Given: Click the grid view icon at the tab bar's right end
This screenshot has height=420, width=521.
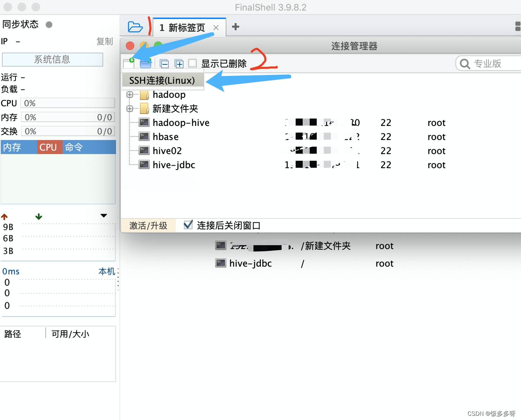Looking at the screenshot, I should point(518,26).
